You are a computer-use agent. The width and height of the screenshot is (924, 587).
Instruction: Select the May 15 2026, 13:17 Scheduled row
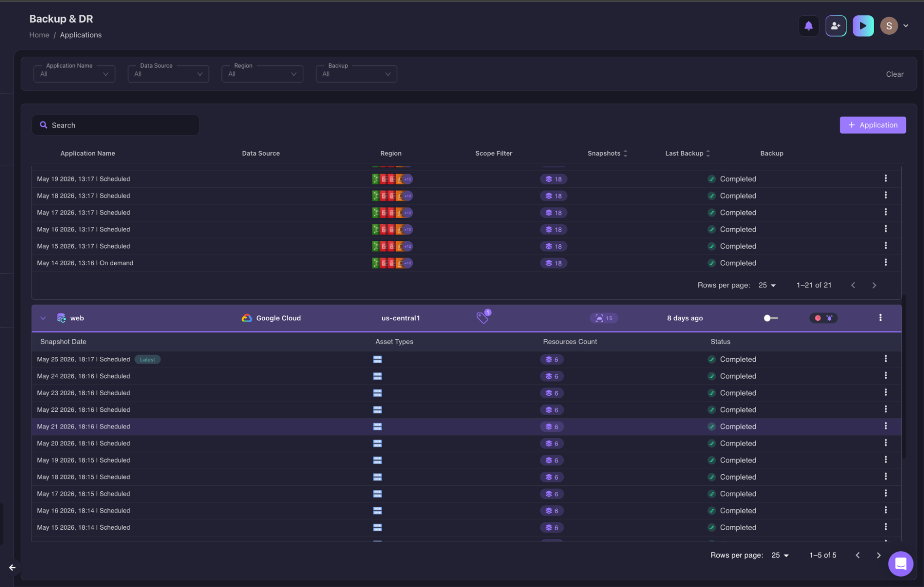pyautogui.click(x=466, y=246)
